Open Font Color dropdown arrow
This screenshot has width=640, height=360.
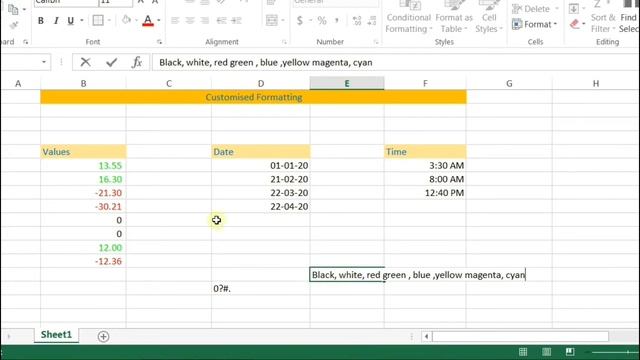click(x=159, y=20)
